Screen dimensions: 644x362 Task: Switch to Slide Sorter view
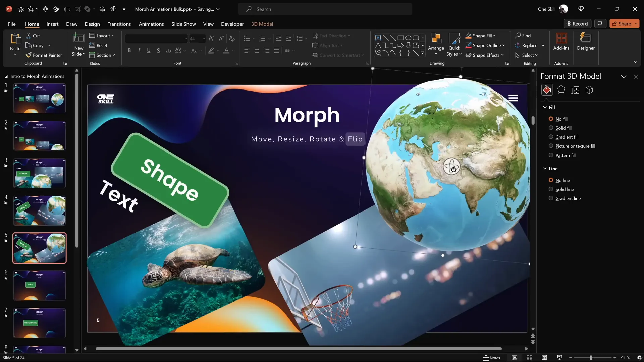coord(530,358)
